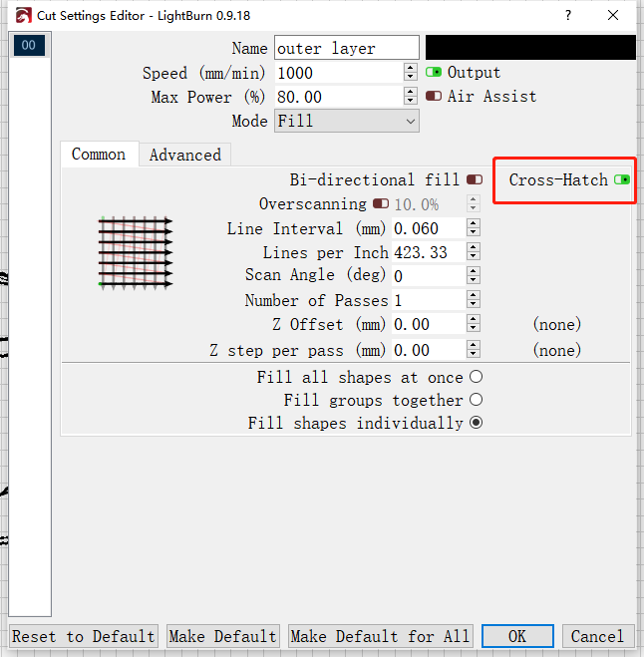Viewport: 644px width, 657px height.
Task: Click the Make Default button
Action: click(222, 636)
